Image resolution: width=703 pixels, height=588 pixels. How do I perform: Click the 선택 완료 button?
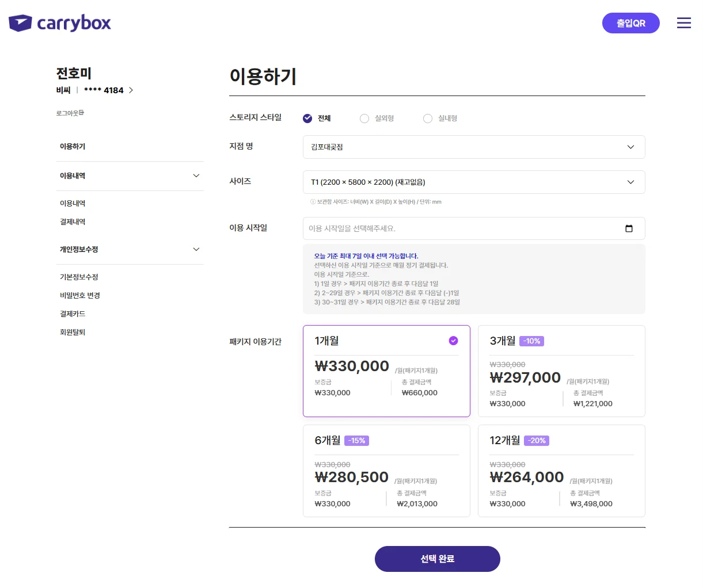point(438,559)
